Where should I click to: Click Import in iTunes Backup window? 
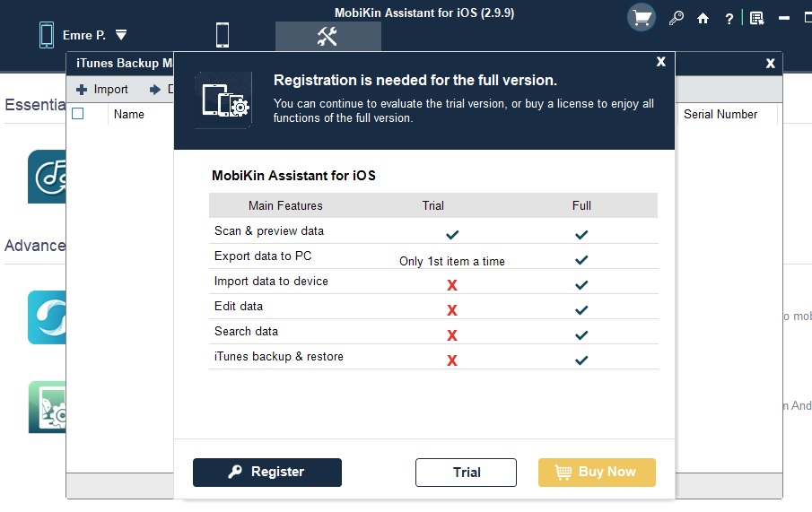[102, 89]
